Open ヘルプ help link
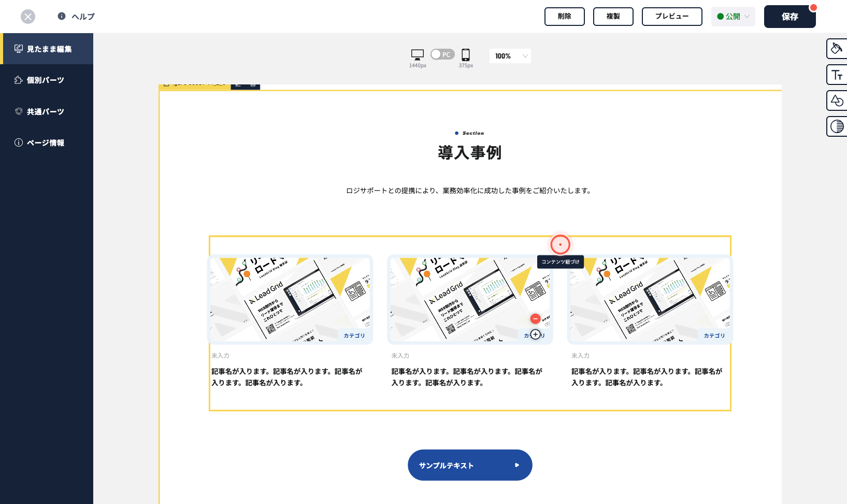847x504 pixels. [x=76, y=17]
